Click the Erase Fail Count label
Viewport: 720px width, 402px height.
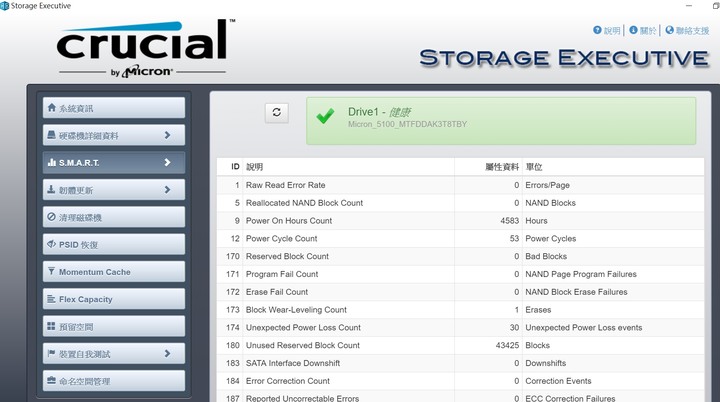tap(277, 292)
